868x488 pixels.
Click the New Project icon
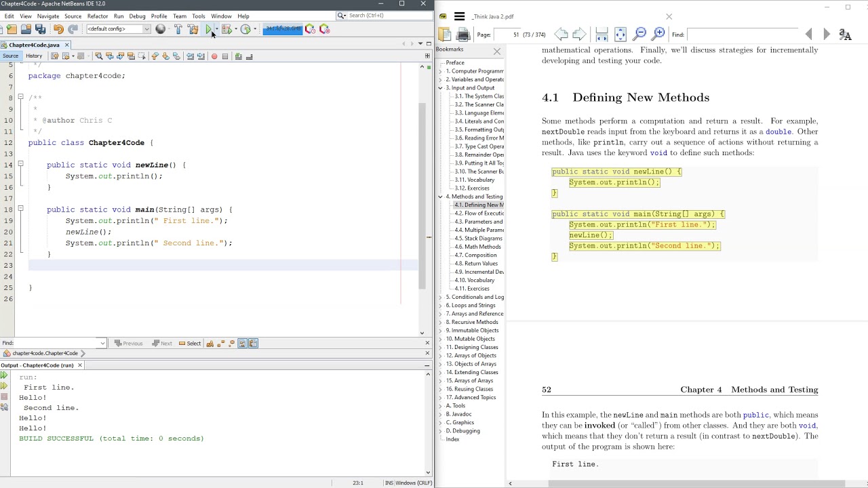12,29
